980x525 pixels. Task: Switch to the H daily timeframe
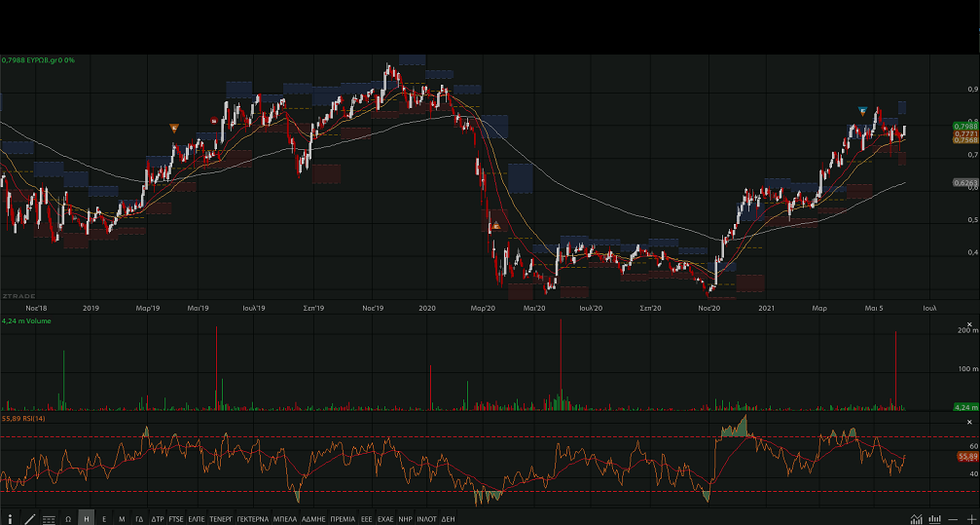tap(87, 519)
